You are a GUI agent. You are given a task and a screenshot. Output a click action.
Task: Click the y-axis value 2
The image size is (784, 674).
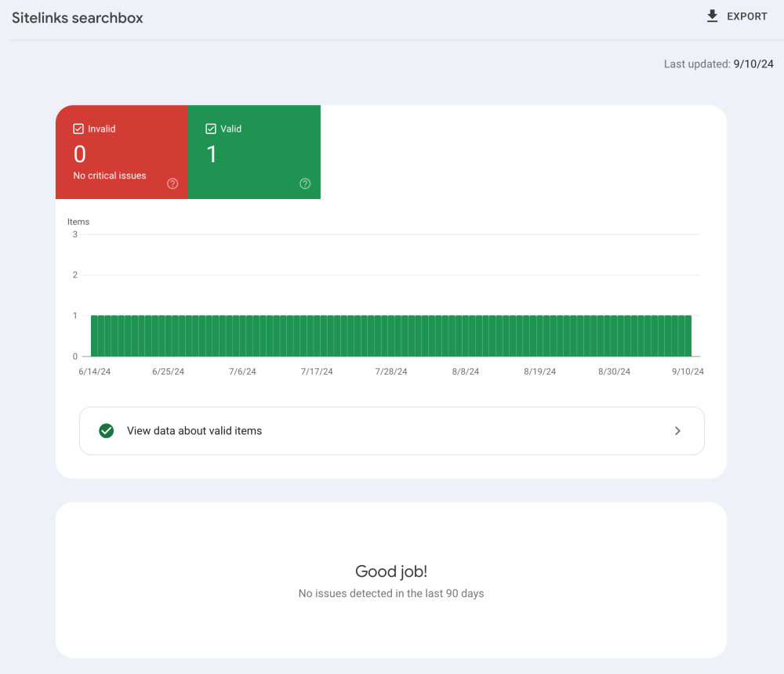[75, 274]
